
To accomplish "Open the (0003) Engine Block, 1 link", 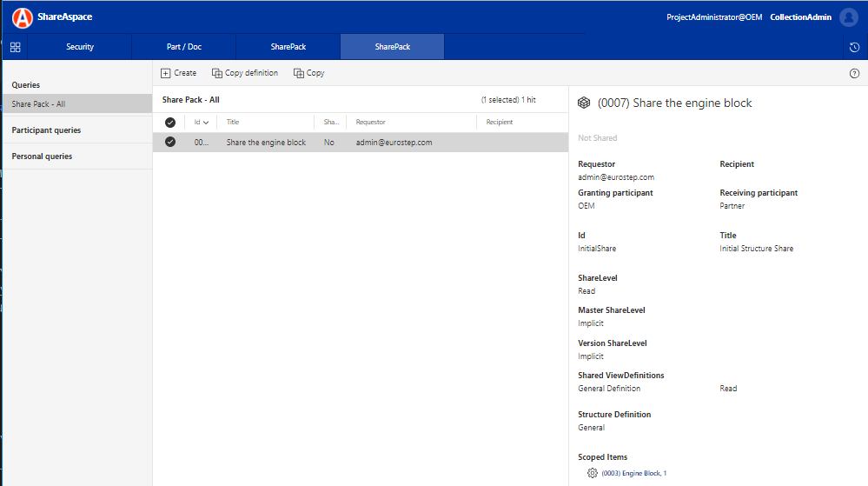I will [x=633, y=473].
